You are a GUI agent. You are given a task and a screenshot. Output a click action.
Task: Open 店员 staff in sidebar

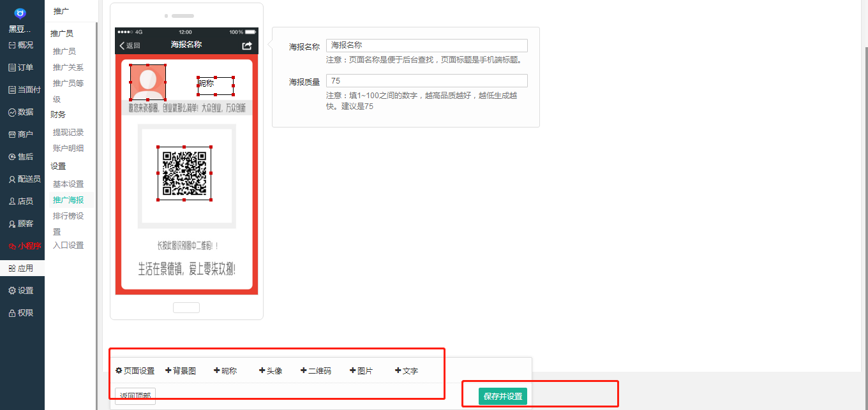[21, 201]
